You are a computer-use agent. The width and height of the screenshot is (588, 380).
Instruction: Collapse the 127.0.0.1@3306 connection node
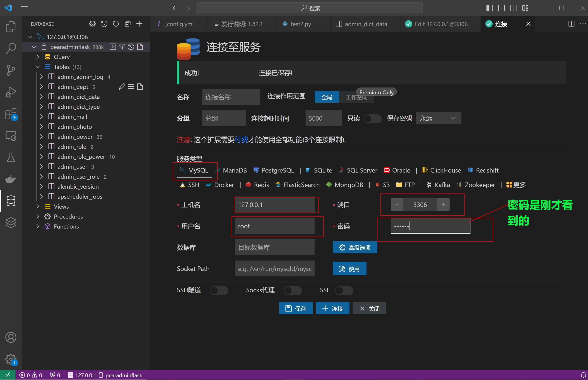click(30, 37)
